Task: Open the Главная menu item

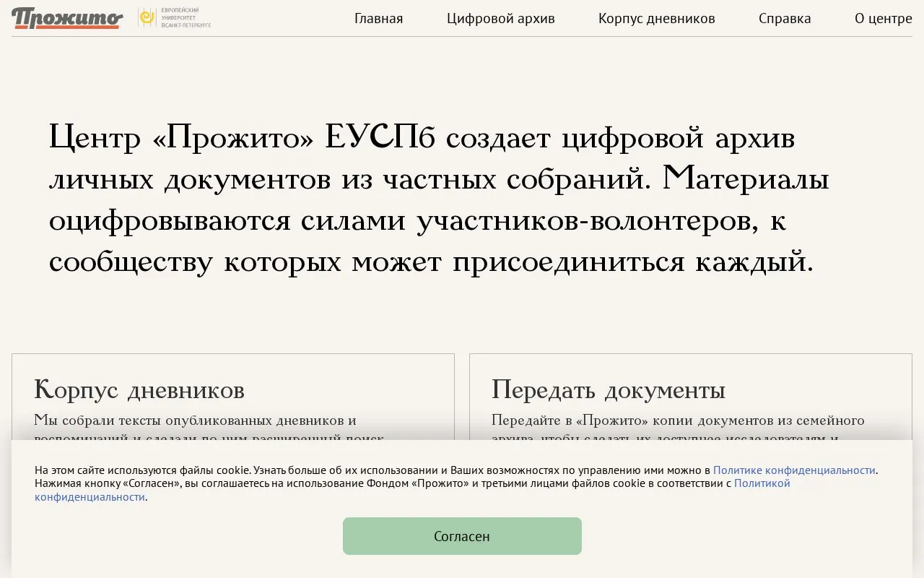Action: click(x=378, y=19)
